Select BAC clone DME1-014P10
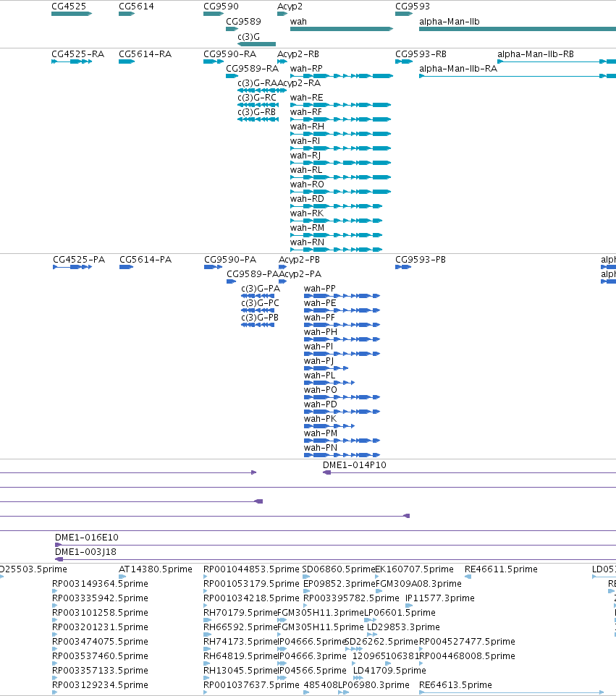 tap(355, 465)
